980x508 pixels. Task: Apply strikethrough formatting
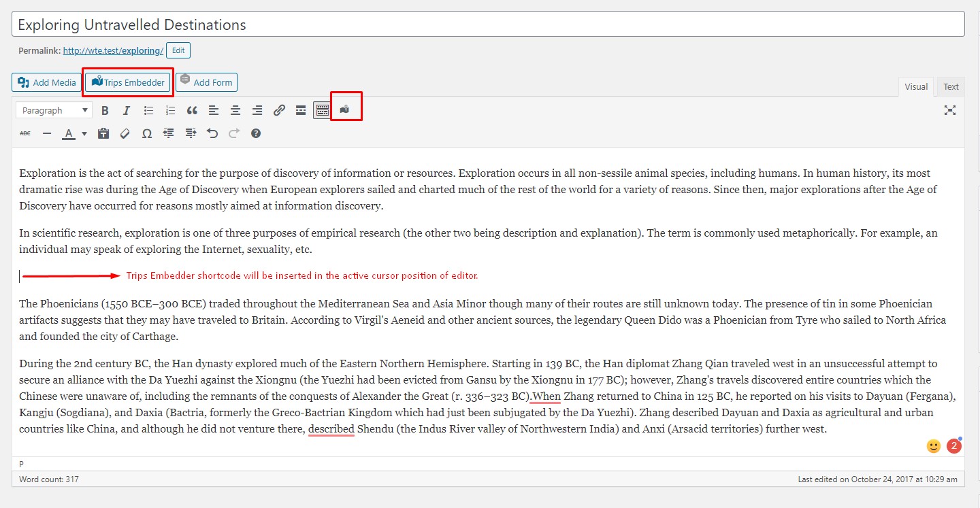(x=25, y=133)
